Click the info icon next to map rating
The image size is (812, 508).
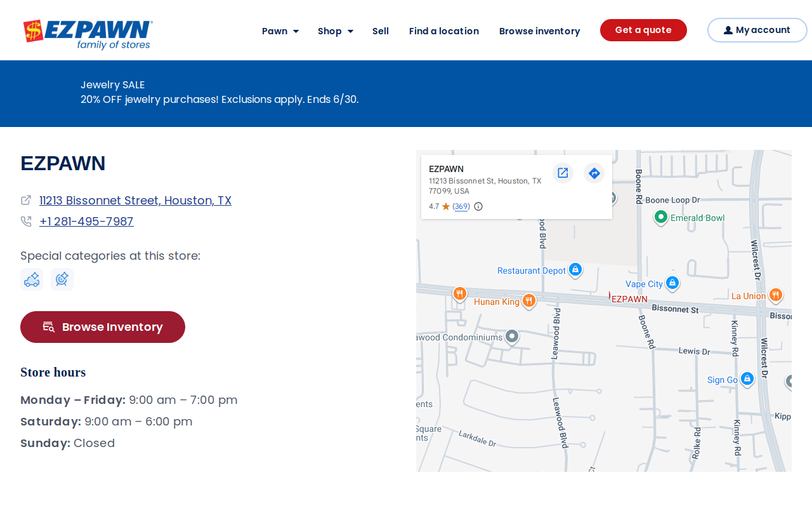tap(478, 206)
